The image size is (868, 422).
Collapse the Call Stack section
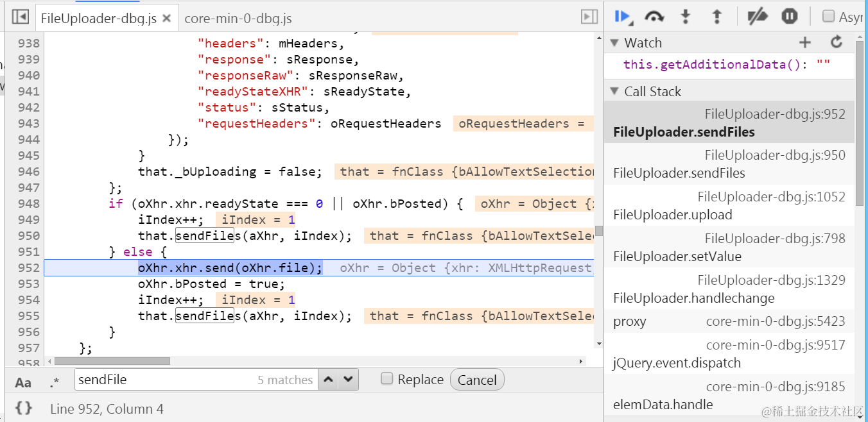click(614, 92)
